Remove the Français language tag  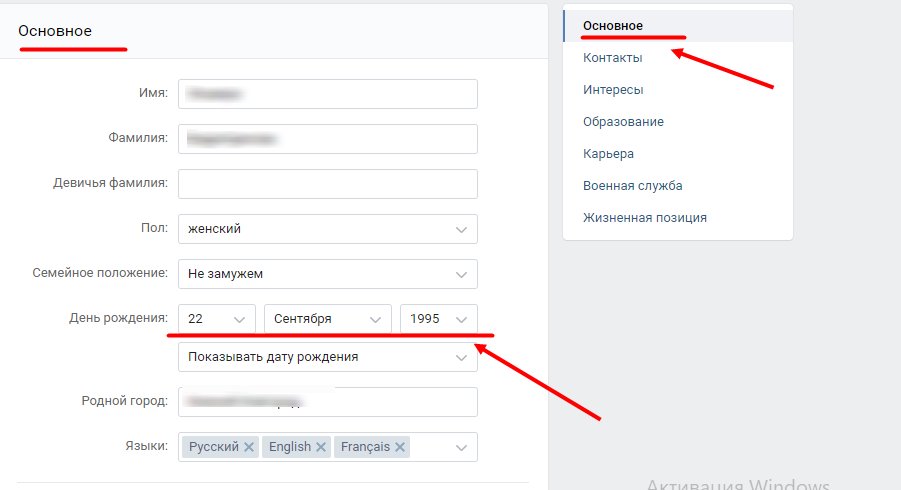(400, 447)
